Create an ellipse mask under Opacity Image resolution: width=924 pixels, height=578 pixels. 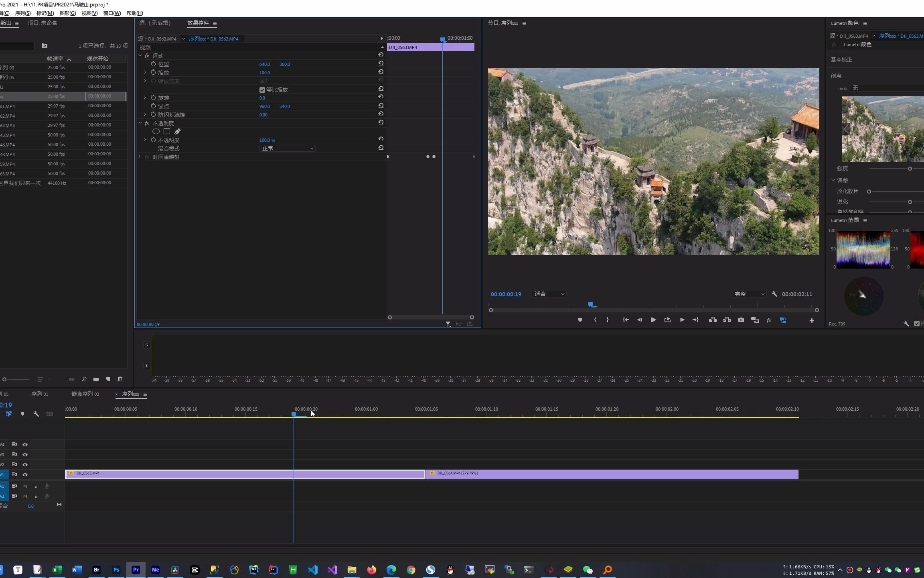pyautogui.click(x=156, y=131)
